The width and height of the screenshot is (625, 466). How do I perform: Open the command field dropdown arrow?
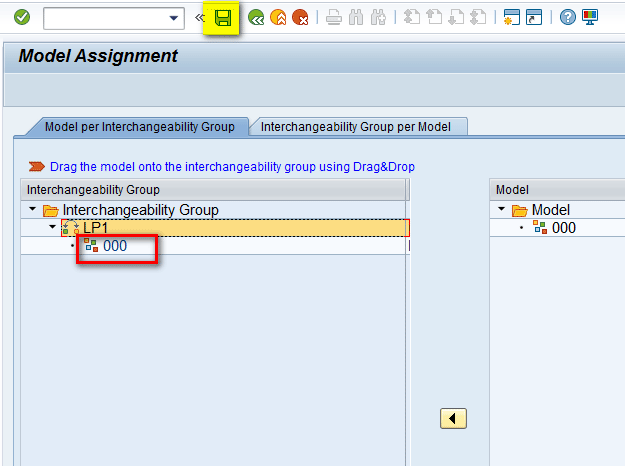pyautogui.click(x=176, y=18)
